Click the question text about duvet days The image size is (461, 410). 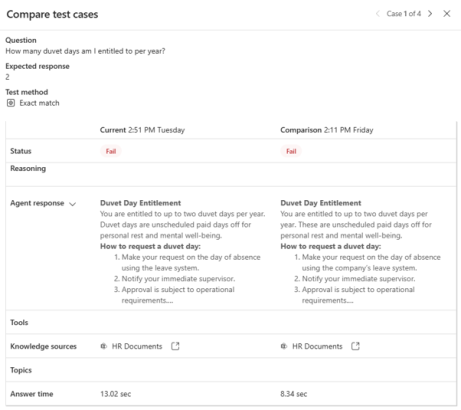click(85, 51)
